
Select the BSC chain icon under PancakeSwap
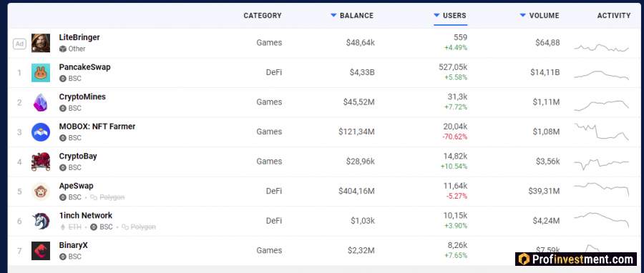63,79
